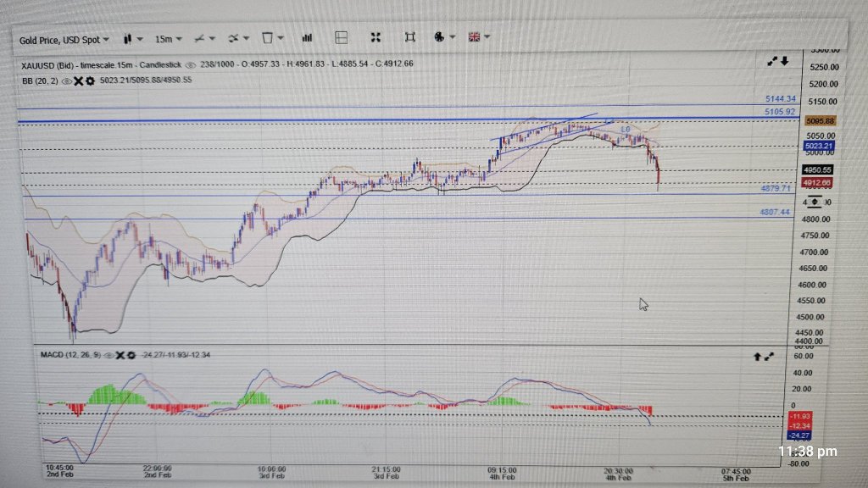This screenshot has width=868, height=488.
Task: Click the -24.27 MACD value tag
Action: (x=800, y=435)
